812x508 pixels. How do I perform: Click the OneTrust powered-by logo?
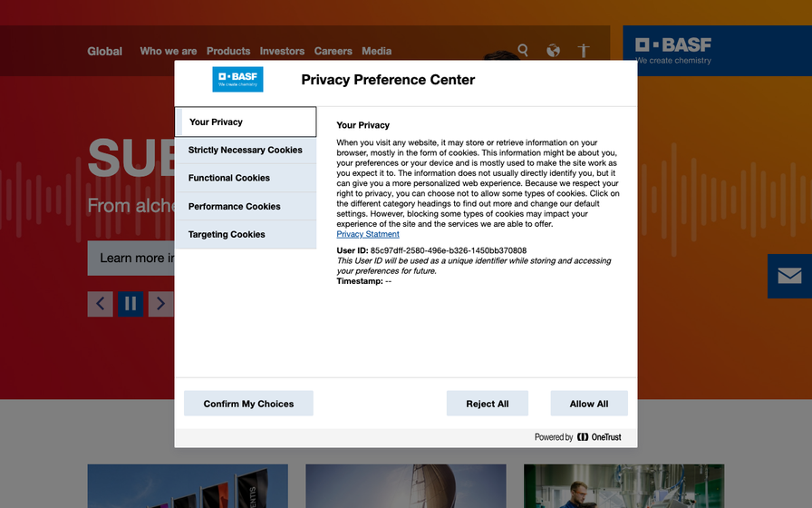pos(599,437)
